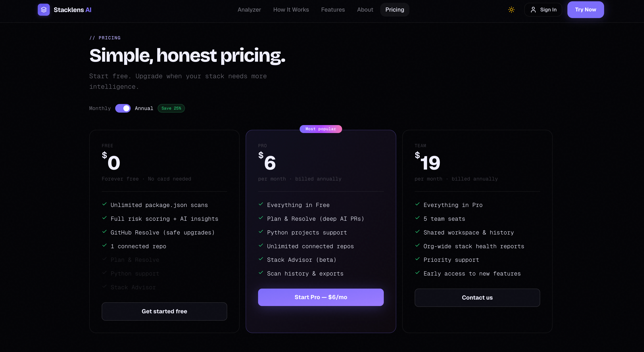644x352 pixels.
Task: Click the user icon in Sign In
Action: [533, 10]
